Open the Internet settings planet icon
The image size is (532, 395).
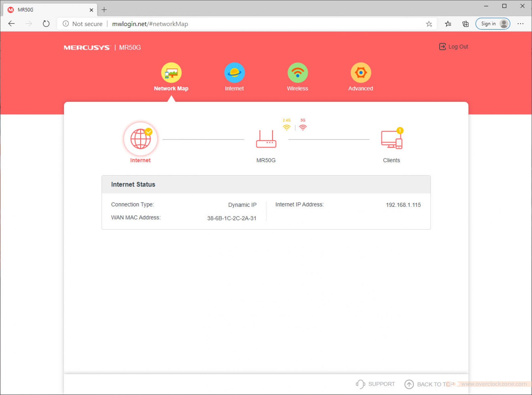click(234, 73)
